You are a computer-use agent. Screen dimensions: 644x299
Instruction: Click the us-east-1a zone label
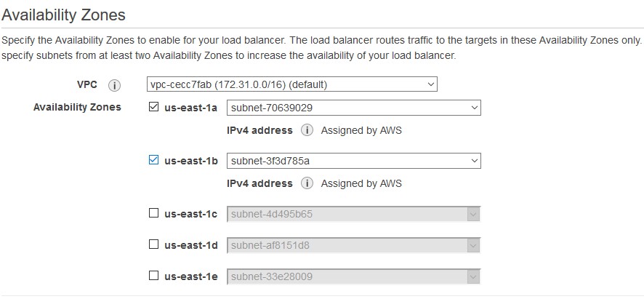[191, 108]
